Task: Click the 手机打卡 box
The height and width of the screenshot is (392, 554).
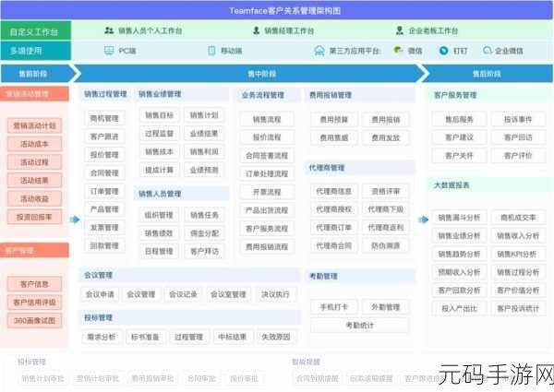Action: (x=334, y=307)
